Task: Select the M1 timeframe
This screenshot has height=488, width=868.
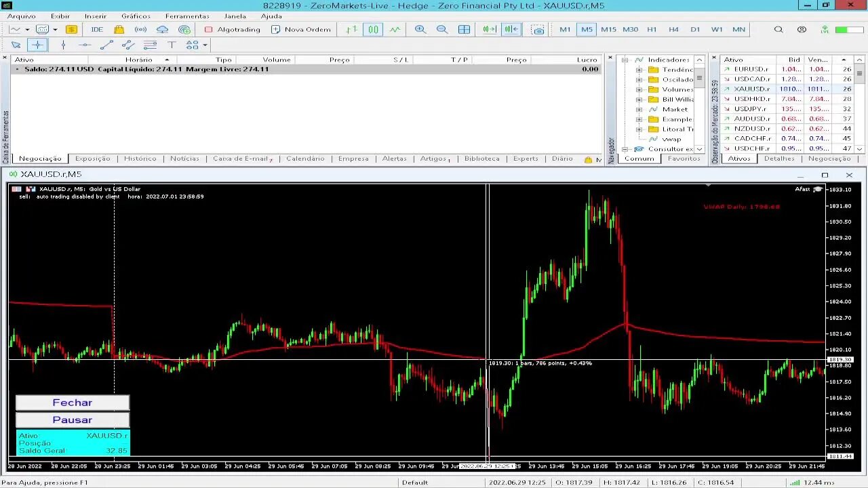Action: (565, 29)
